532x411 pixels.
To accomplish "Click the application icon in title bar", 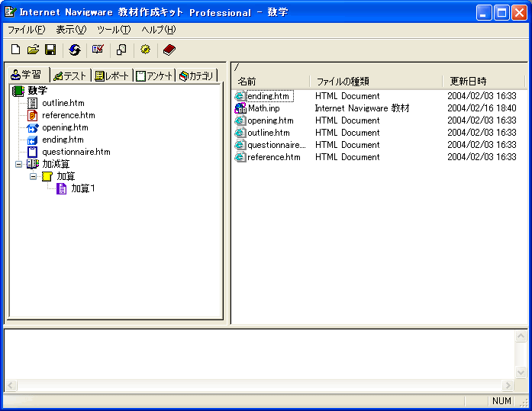I will [10, 12].
